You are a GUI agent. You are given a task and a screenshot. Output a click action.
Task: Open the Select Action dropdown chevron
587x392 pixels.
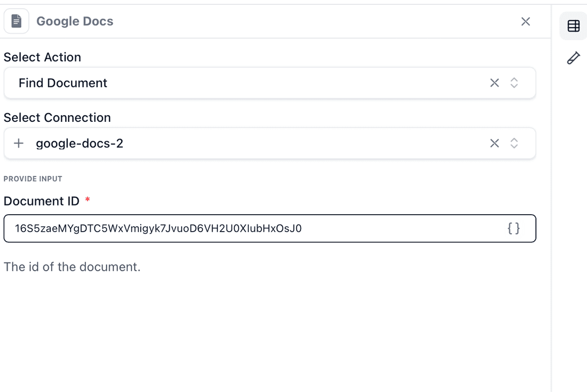point(514,83)
